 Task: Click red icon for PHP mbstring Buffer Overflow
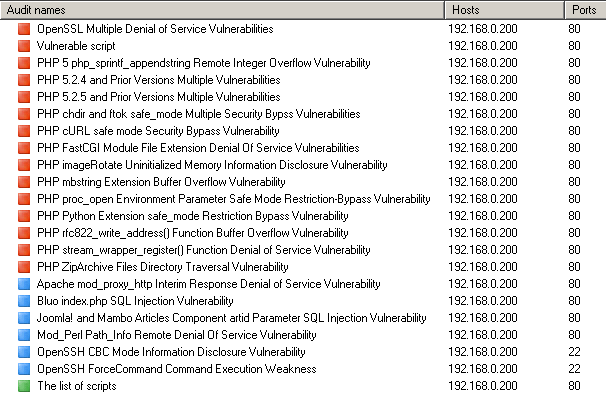click(x=24, y=182)
